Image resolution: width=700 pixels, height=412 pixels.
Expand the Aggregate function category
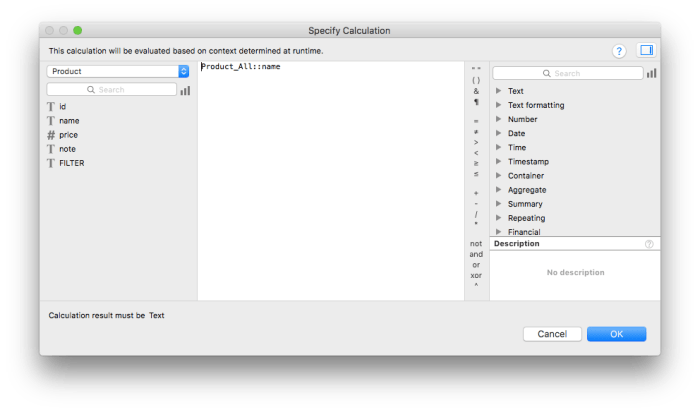(x=526, y=189)
